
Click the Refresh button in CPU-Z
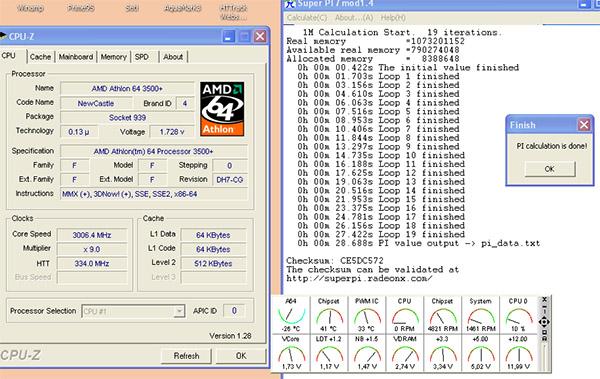pos(186,356)
